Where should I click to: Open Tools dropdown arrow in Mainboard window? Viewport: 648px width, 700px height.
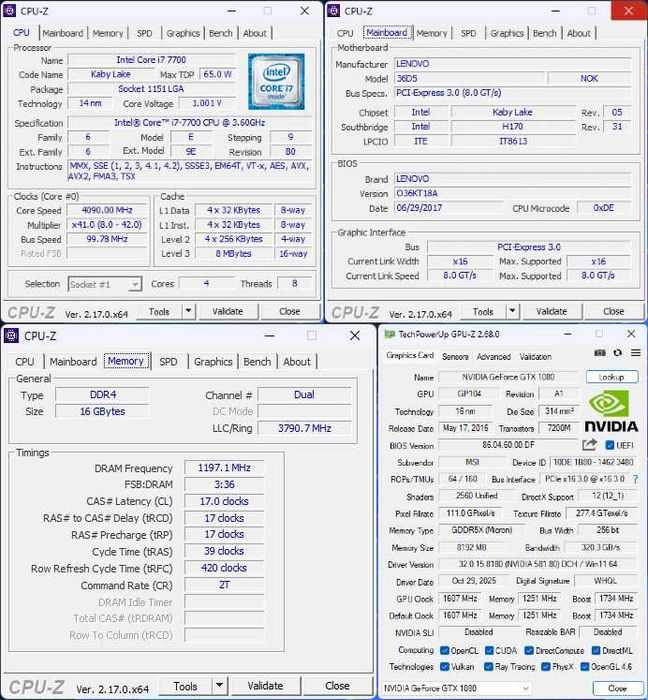pos(512,311)
